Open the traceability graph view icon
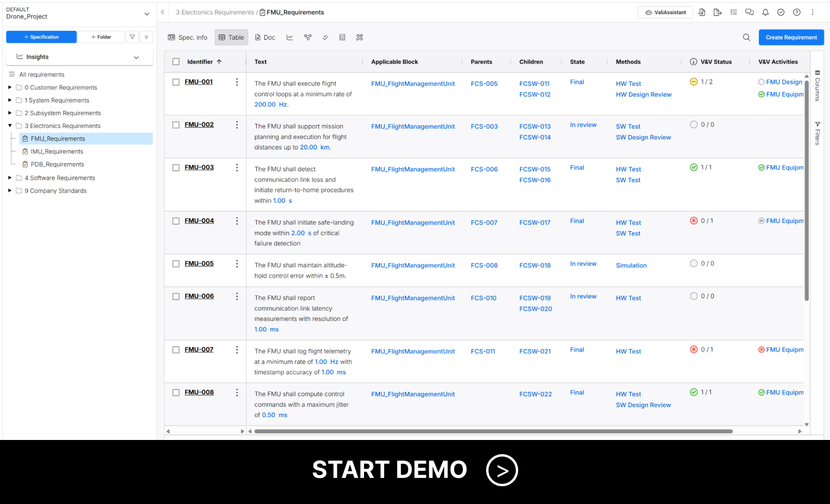 (308, 37)
